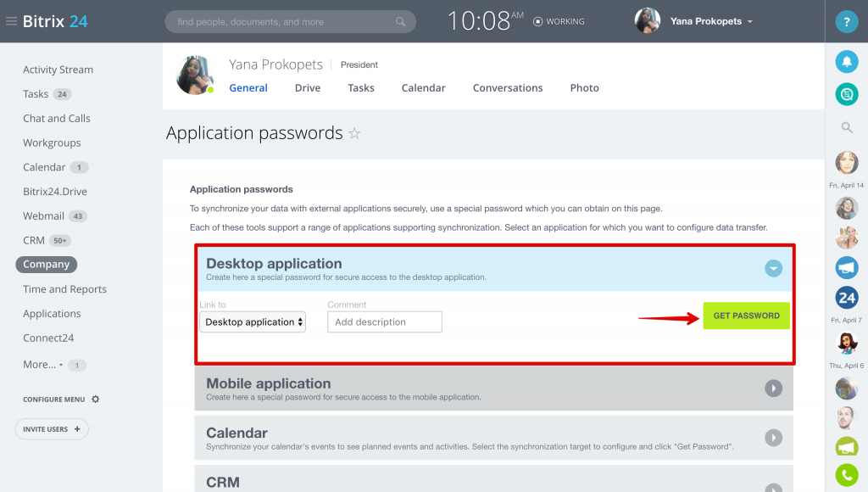Click the green megaphone icon near bottom

pyautogui.click(x=847, y=446)
